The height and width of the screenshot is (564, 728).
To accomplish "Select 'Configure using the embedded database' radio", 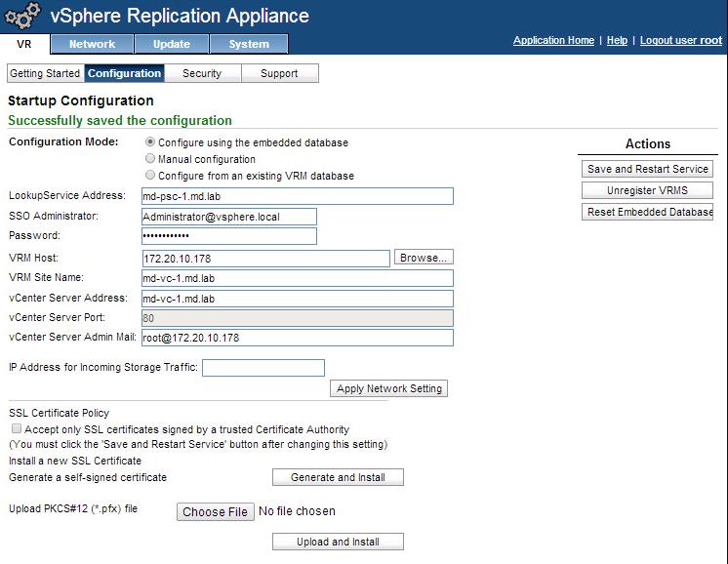I will point(150,141).
